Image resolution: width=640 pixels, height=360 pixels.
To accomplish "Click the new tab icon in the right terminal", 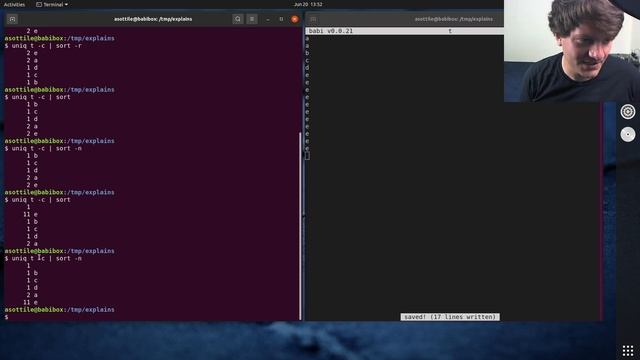I will tap(313, 19).
